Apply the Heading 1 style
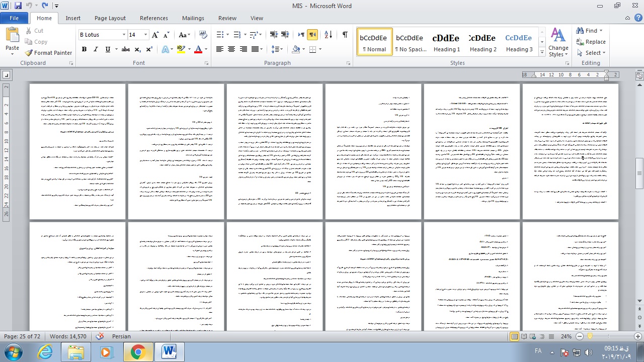Screen dimensions: 644x362 447,42
